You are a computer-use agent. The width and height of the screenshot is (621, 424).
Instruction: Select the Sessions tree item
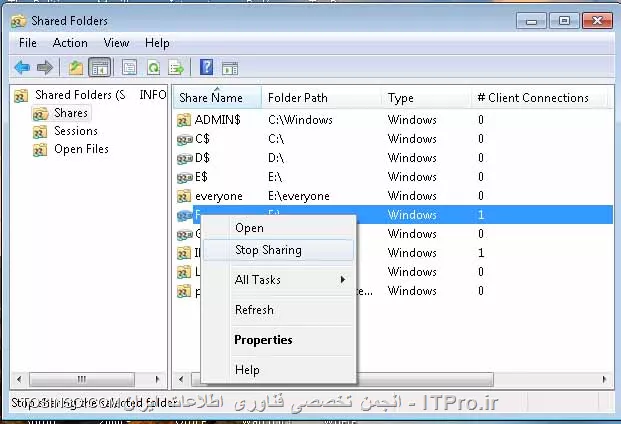tap(76, 131)
